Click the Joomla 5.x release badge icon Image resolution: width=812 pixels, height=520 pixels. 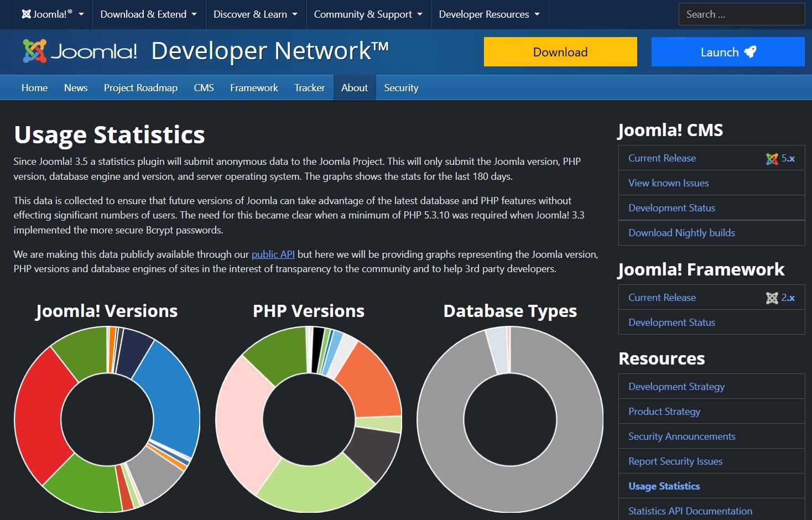coord(772,159)
